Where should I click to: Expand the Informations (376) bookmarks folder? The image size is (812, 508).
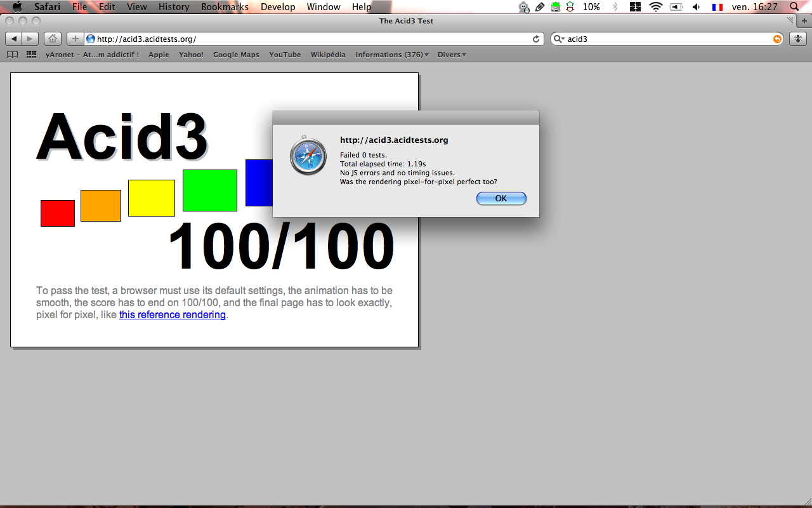391,55
